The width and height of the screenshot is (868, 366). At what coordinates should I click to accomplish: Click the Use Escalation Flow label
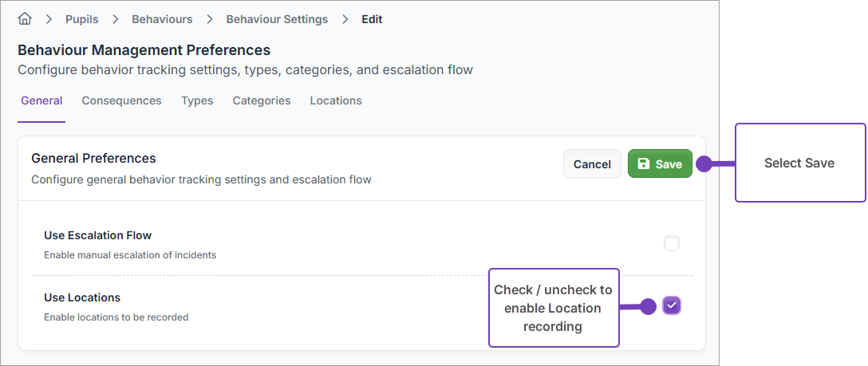pyautogui.click(x=97, y=235)
